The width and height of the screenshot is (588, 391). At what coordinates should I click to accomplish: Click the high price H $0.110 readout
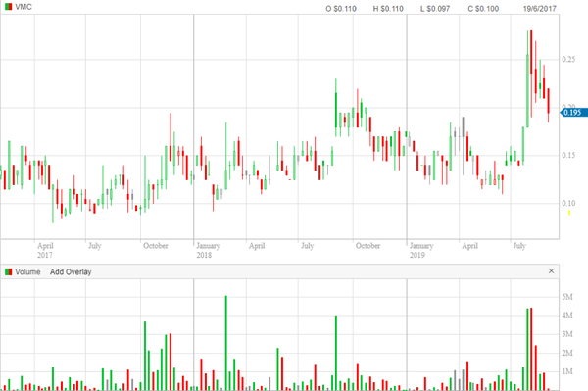(x=388, y=8)
